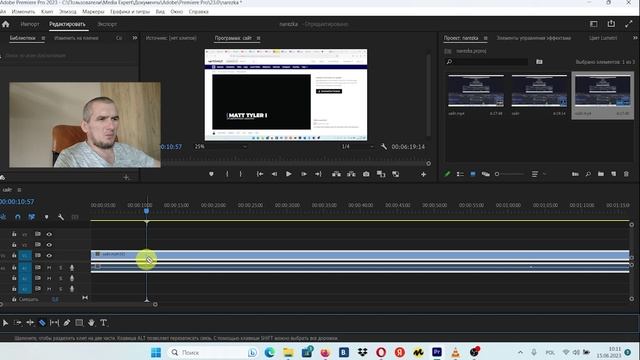Open the Project panel hamburger menu
640x360 pixels.
click(485, 38)
